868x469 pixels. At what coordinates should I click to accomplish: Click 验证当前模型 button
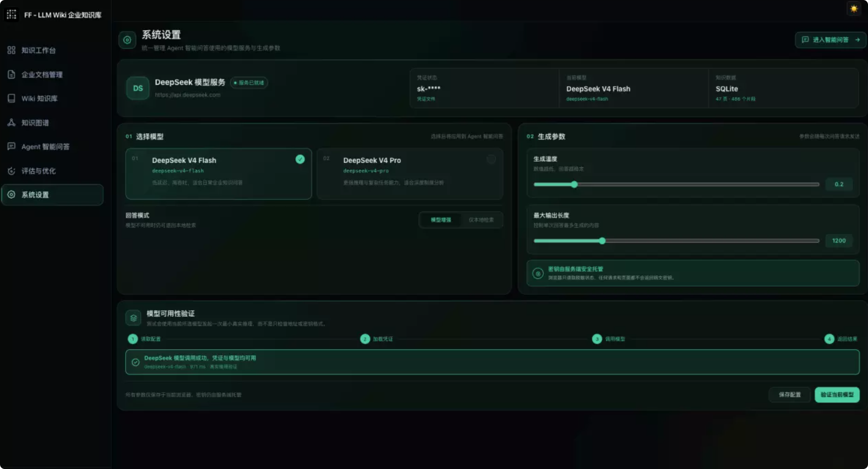[x=837, y=395]
